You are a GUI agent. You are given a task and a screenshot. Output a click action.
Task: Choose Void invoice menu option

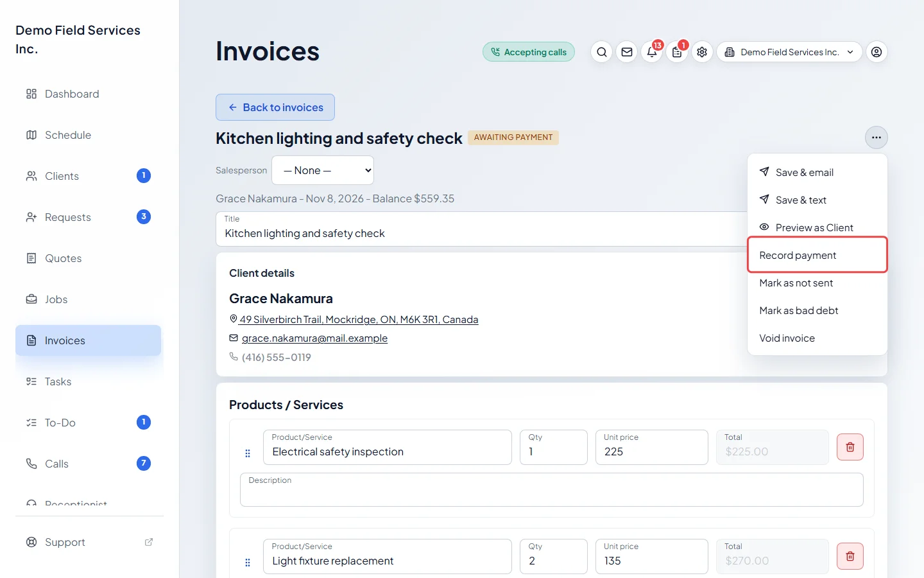point(817,338)
